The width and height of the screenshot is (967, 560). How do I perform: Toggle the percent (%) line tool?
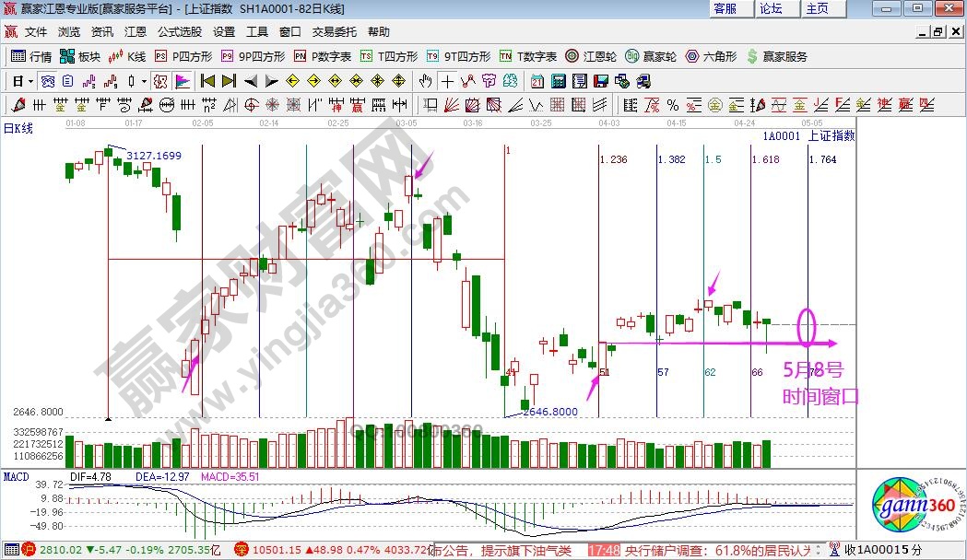[673, 105]
